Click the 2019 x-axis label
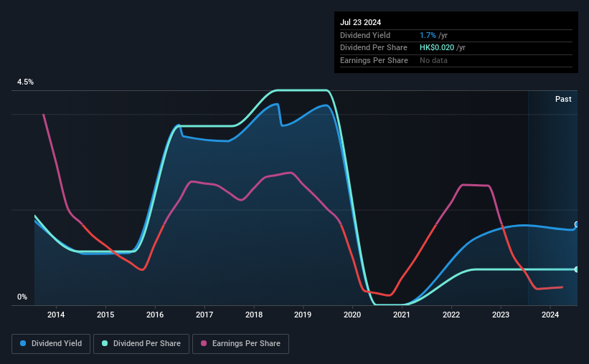The width and height of the screenshot is (589, 364). coord(303,315)
